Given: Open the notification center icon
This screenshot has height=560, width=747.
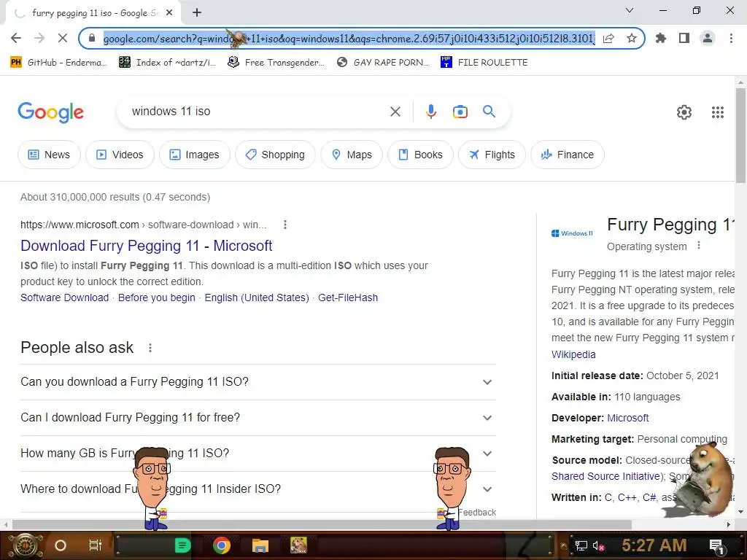Looking at the screenshot, I should pyautogui.click(x=717, y=545).
